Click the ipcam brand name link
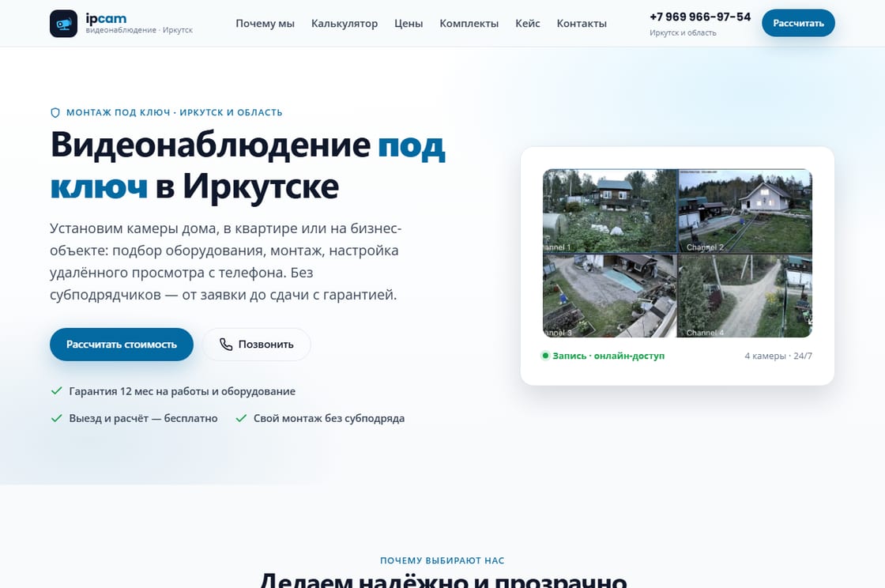The height and width of the screenshot is (588, 885). point(106,18)
